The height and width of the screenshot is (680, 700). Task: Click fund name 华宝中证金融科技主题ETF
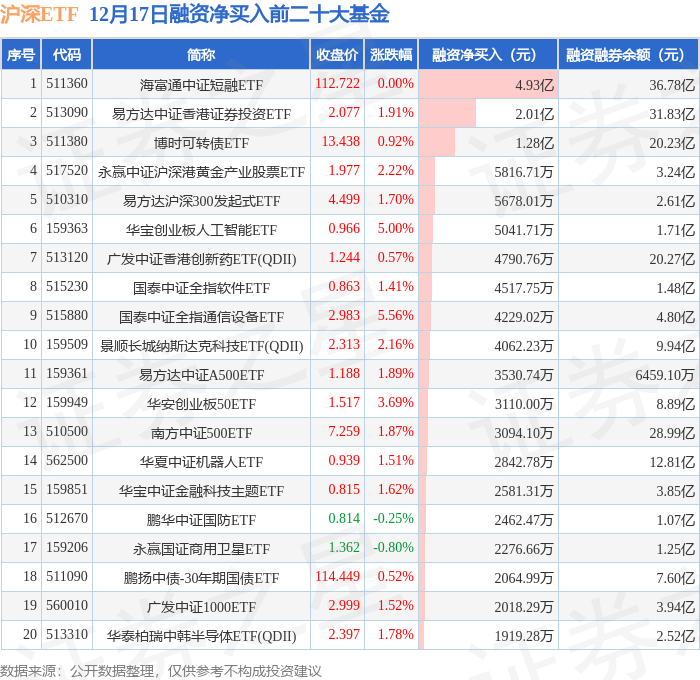point(201,491)
